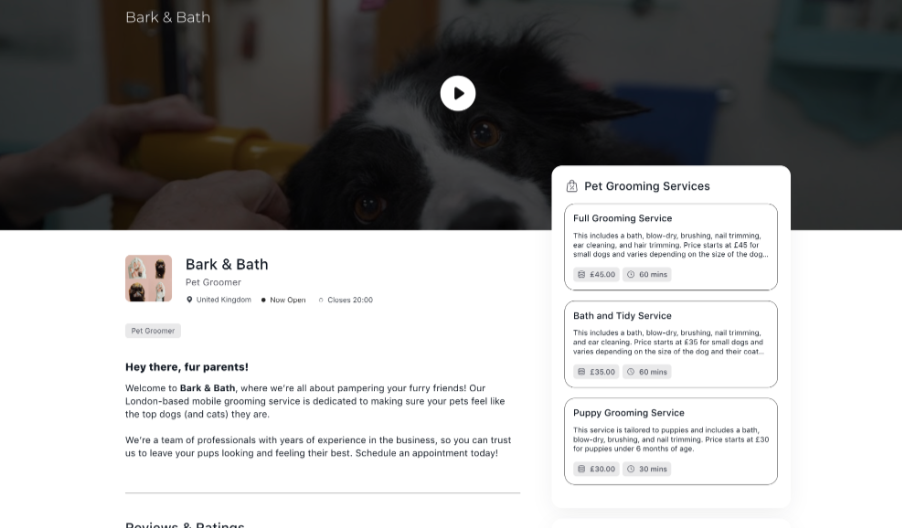902x528 pixels.
Task: Click the 30 mins duration badge
Action: (x=647, y=469)
